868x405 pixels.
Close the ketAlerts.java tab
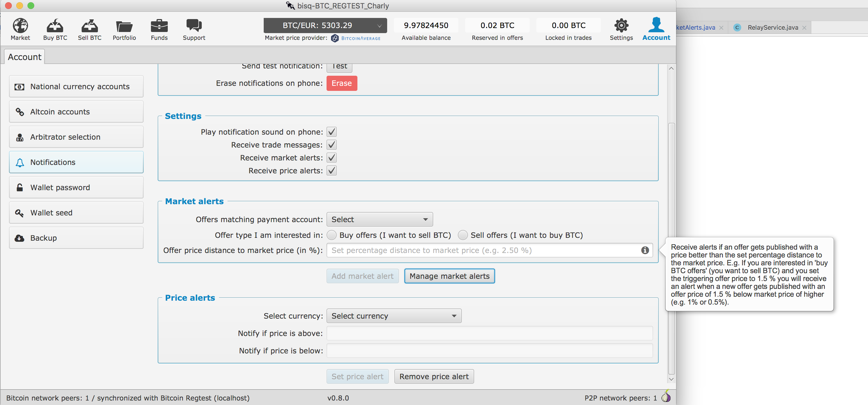721,28
